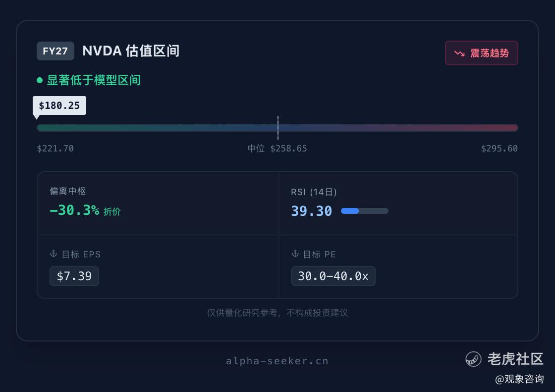Click the 中位 $258.65 median label

(277, 148)
